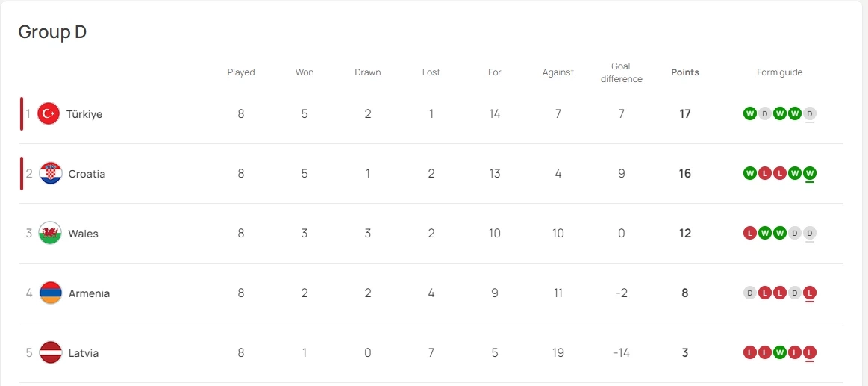Click the Points column header
Screen dimensions: 868x386
(x=685, y=72)
